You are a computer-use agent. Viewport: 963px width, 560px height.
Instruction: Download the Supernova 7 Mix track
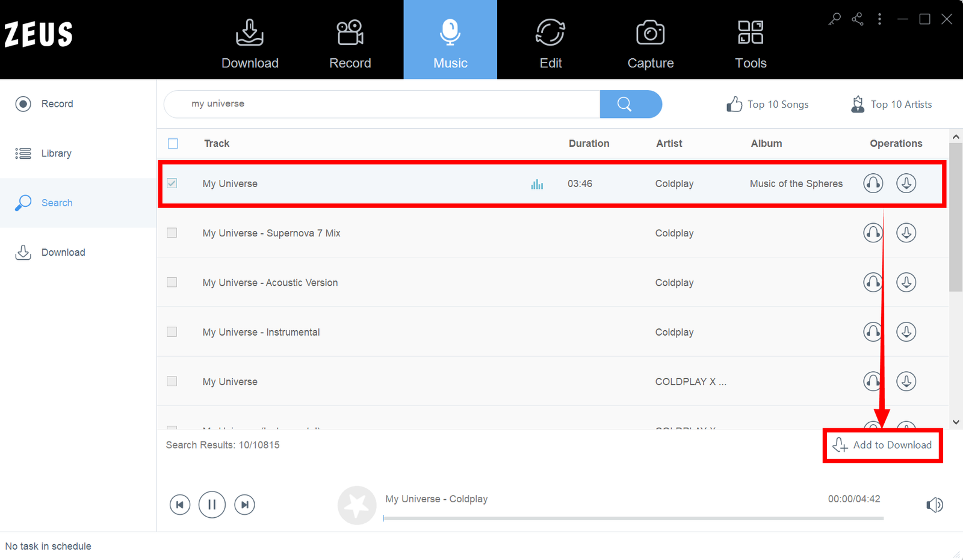[906, 233]
